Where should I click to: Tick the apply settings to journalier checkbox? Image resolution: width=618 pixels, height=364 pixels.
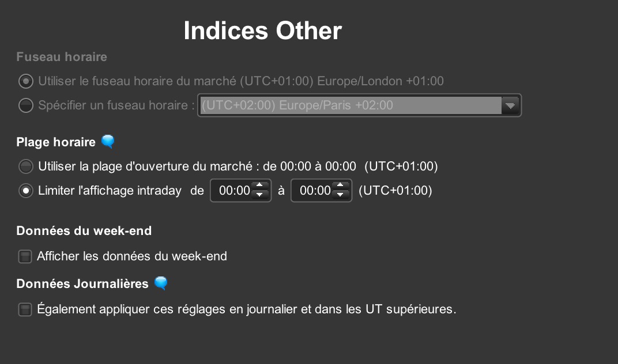[25, 310]
